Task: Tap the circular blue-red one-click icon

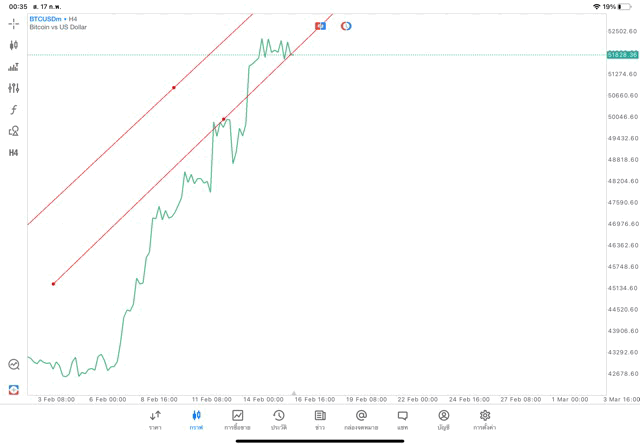Action: [x=346, y=26]
